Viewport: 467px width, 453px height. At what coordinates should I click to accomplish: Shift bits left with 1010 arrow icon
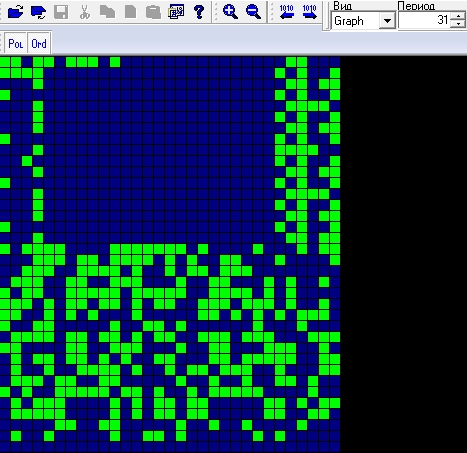(286, 12)
